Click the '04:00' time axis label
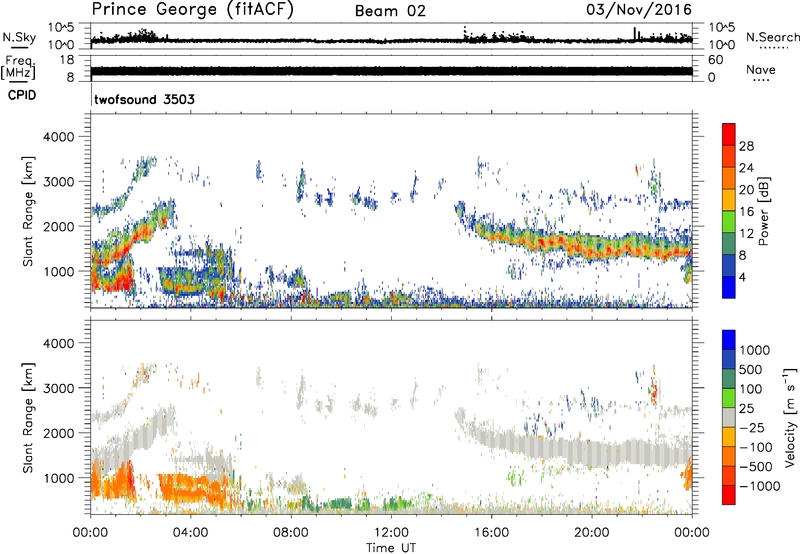This screenshot has height=554, width=800. [190, 533]
